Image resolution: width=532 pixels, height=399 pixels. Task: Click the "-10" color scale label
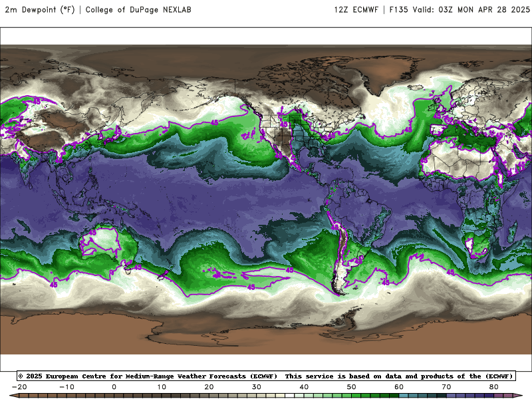pyautogui.click(x=66, y=387)
